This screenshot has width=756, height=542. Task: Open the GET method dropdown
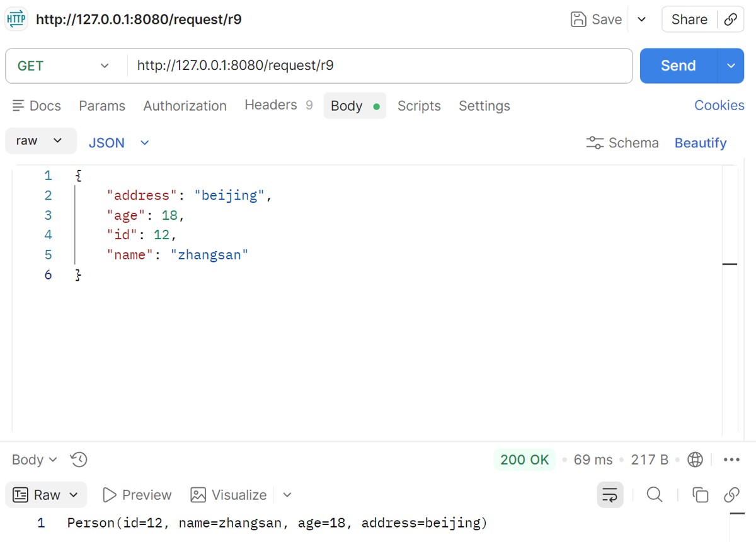[x=63, y=65]
